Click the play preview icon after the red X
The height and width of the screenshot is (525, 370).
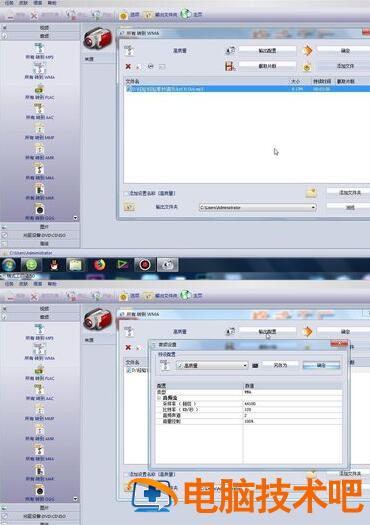tap(151, 67)
